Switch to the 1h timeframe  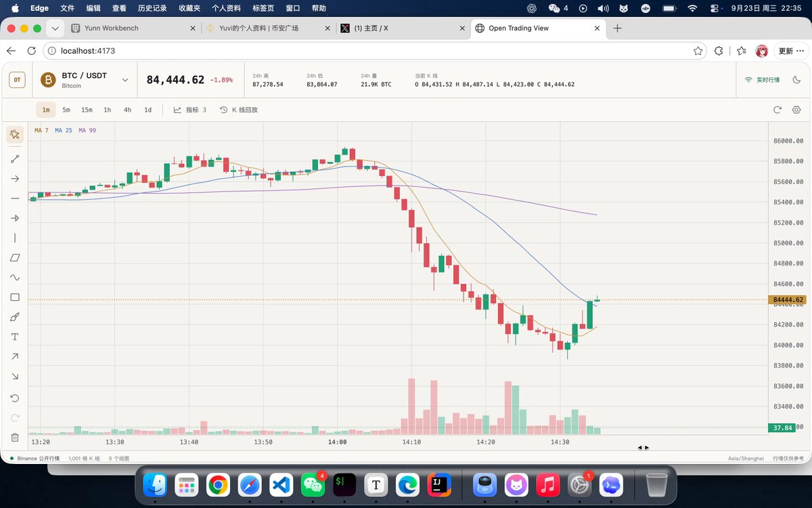point(107,110)
